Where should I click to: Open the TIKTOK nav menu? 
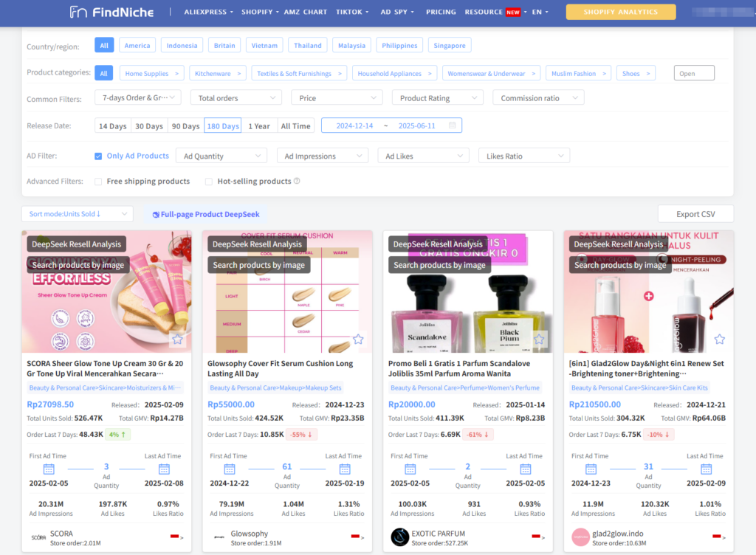click(x=352, y=12)
